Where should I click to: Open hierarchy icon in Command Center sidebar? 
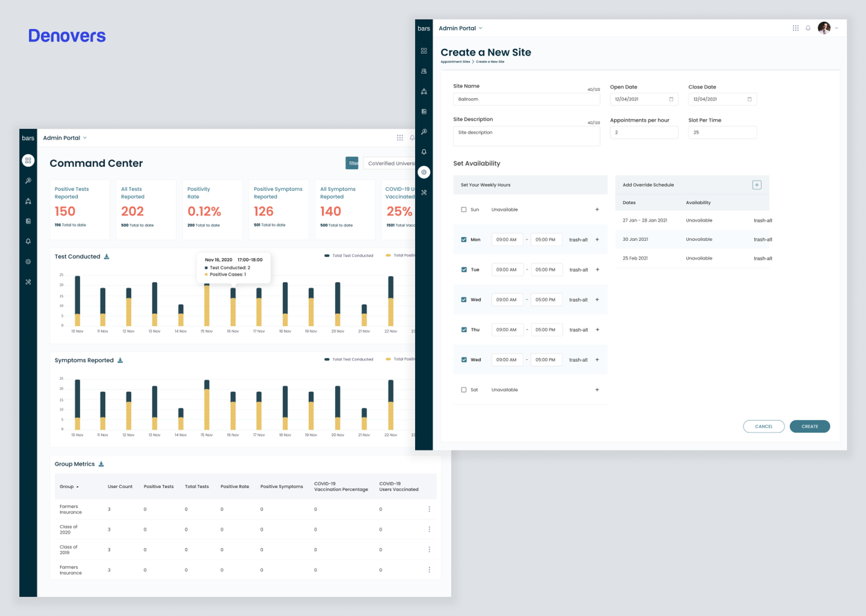pos(28,201)
